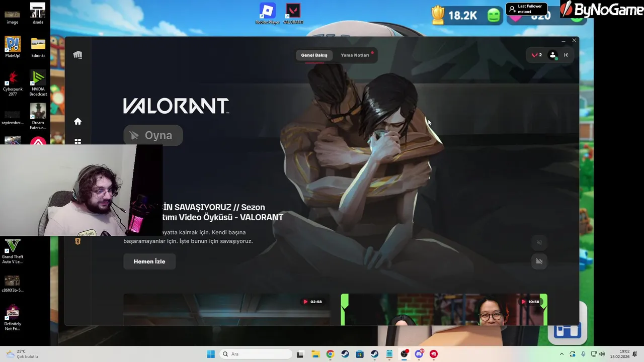This screenshot has height=362, width=644.
Task: Open Notepad from the taskbar
Action: tap(389, 354)
